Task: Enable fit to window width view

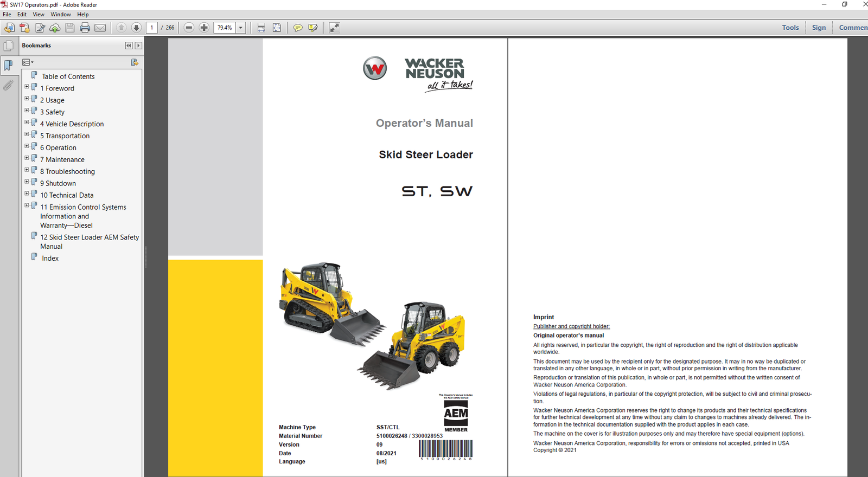Action: [x=261, y=28]
